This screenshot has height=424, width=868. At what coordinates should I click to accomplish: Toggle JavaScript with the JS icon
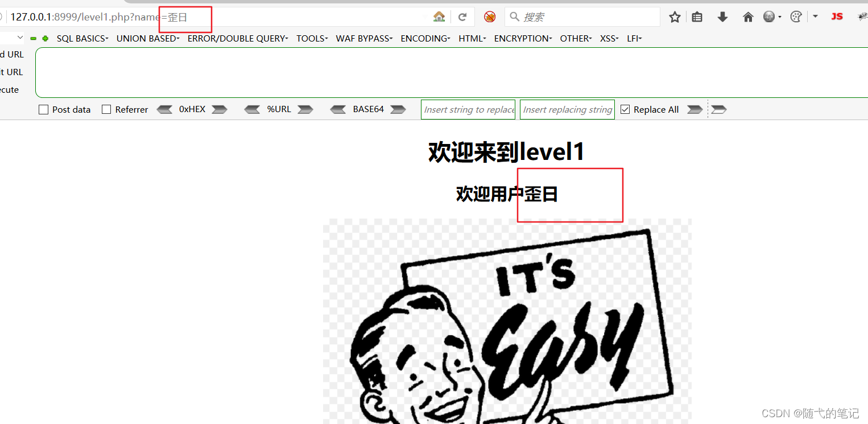pyautogui.click(x=837, y=17)
